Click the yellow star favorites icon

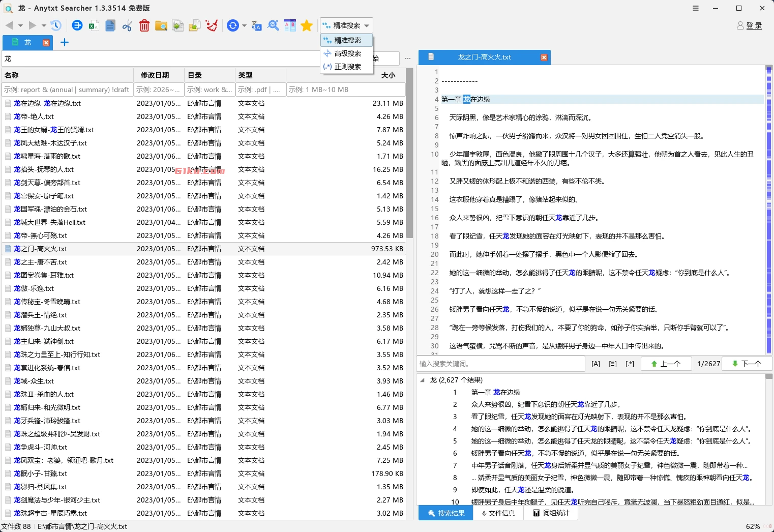click(307, 25)
